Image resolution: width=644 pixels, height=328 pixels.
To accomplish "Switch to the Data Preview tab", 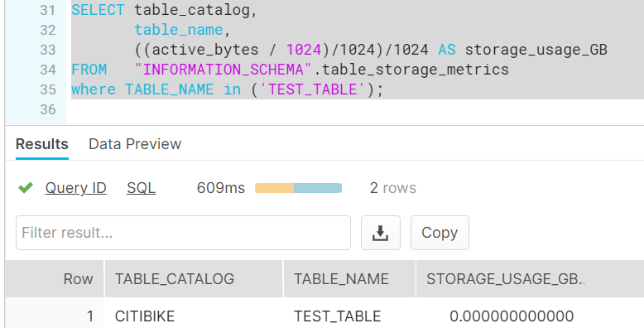I will click(x=135, y=144).
